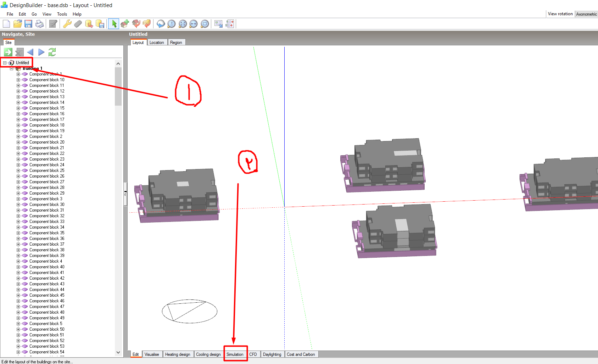Click the yellow database with floppy disk icon
598x364 pixels.
pyautogui.click(x=100, y=24)
